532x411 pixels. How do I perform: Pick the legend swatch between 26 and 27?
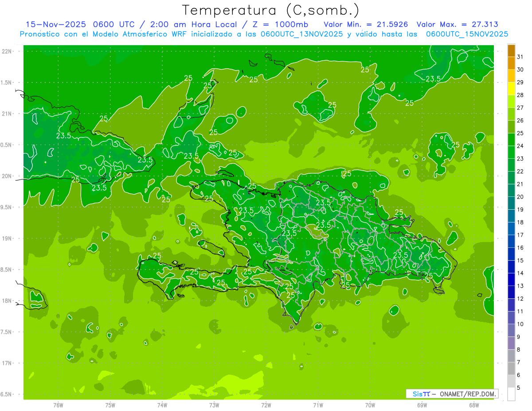coord(511,114)
